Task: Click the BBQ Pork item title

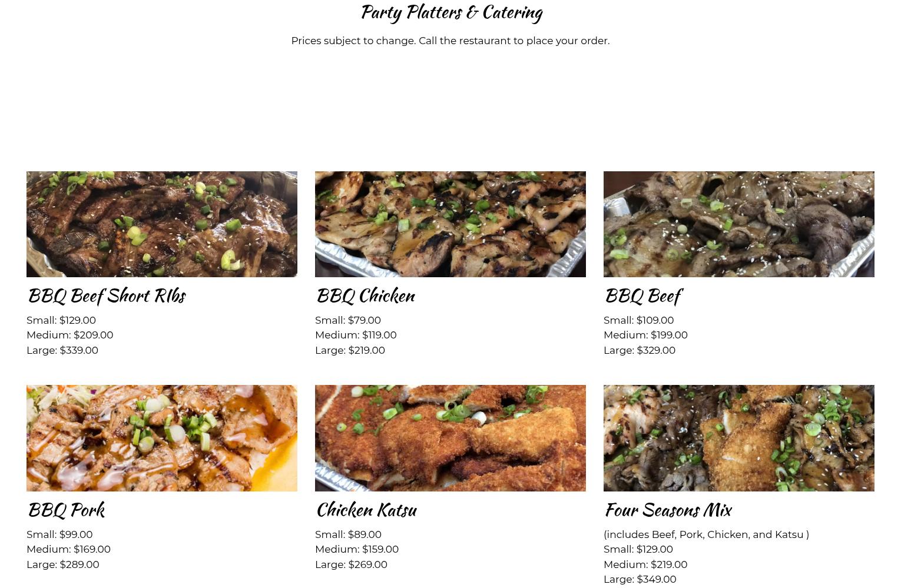Action: pyautogui.click(x=66, y=510)
